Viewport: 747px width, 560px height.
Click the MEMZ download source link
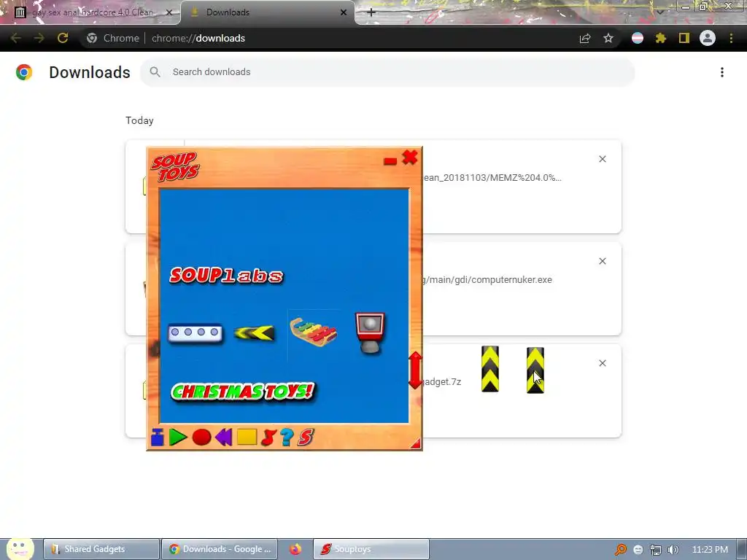coord(492,178)
